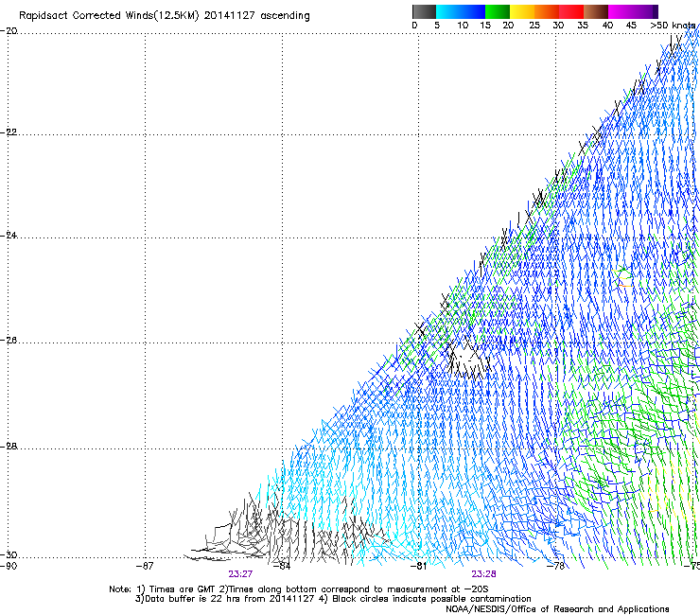Click the '10' legend scale label
Screen dimensions: 700x615
tap(463, 26)
